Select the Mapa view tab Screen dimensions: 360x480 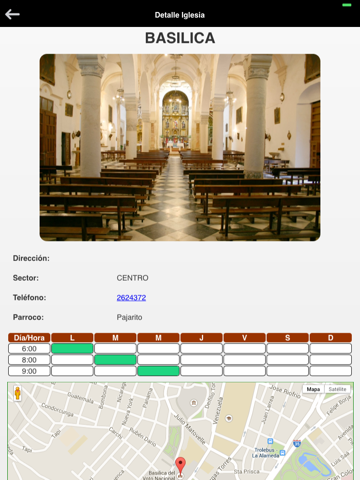tap(313, 389)
